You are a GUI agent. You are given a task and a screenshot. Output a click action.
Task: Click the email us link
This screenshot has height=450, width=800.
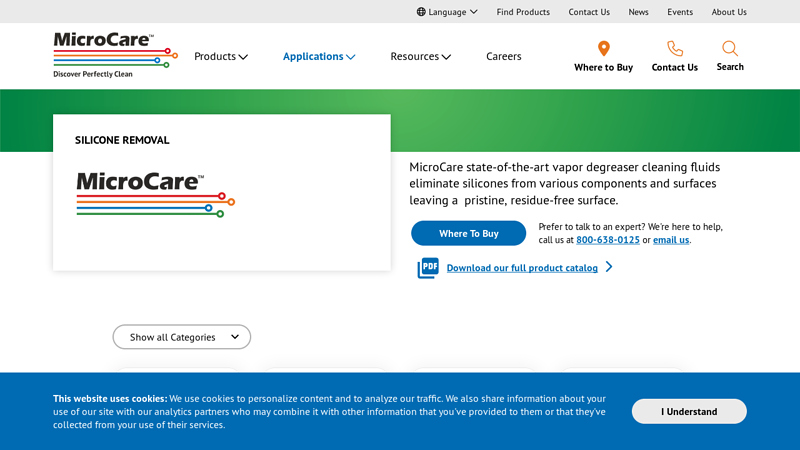[671, 240]
